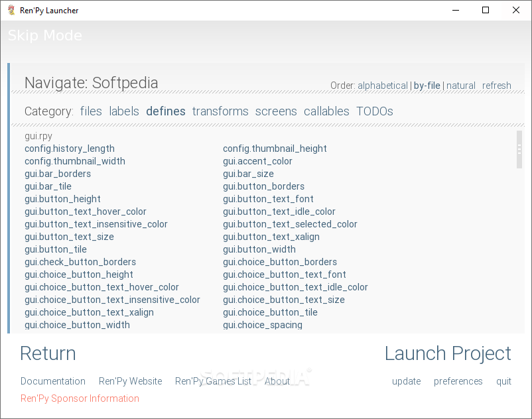The height and width of the screenshot is (419, 532).
Task: Launch the Softpedia project
Action: pos(448,353)
